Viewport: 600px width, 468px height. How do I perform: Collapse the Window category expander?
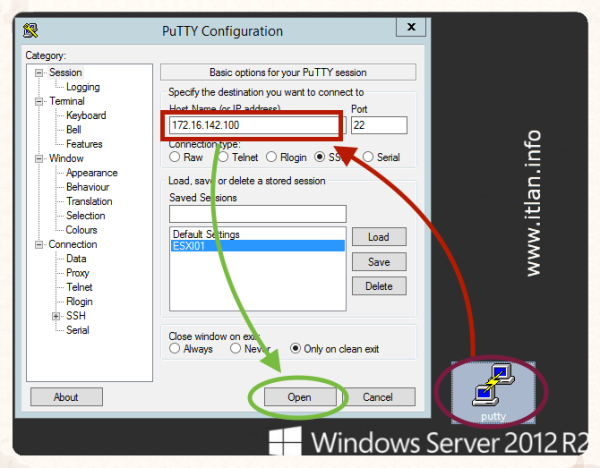(x=39, y=158)
